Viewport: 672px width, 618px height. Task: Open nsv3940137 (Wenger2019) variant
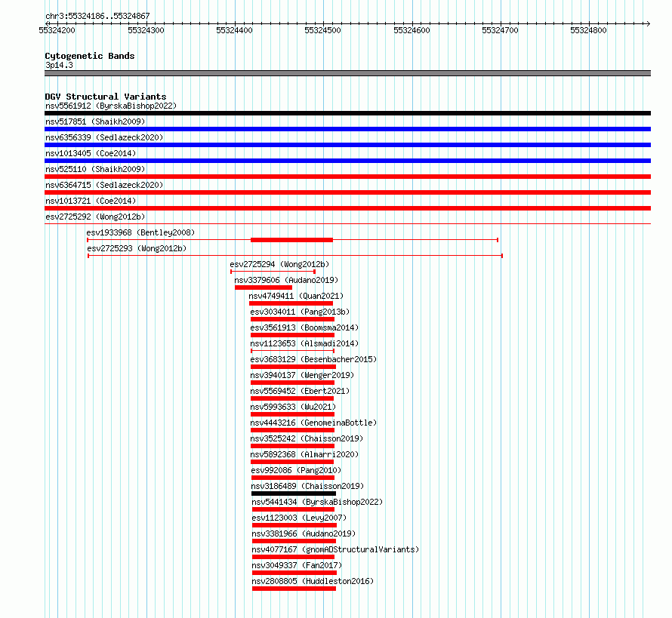tap(302, 375)
